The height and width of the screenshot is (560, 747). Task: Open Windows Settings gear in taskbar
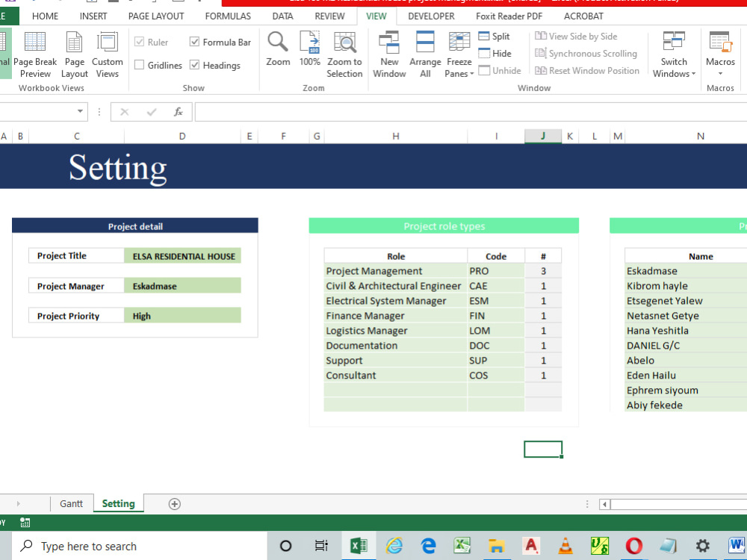click(702, 546)
